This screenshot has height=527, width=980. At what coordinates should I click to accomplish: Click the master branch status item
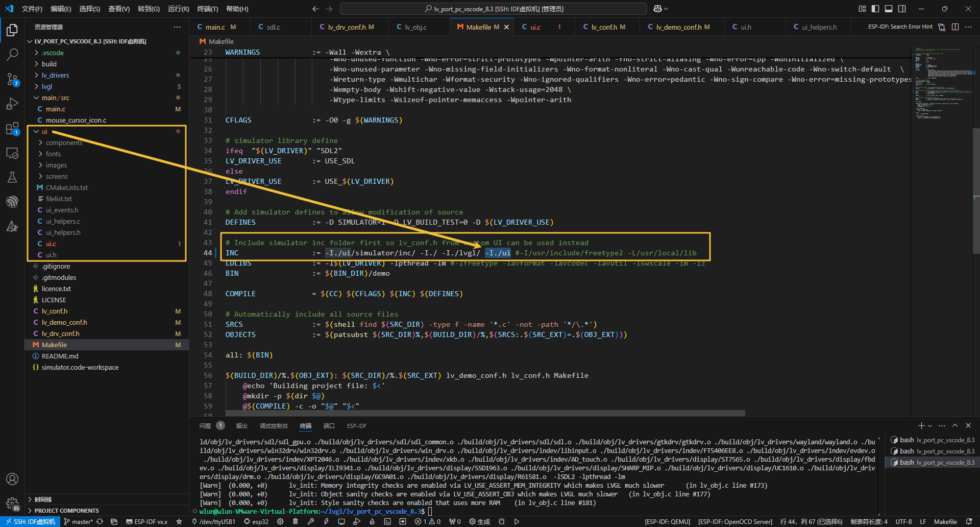coord(79,521)
